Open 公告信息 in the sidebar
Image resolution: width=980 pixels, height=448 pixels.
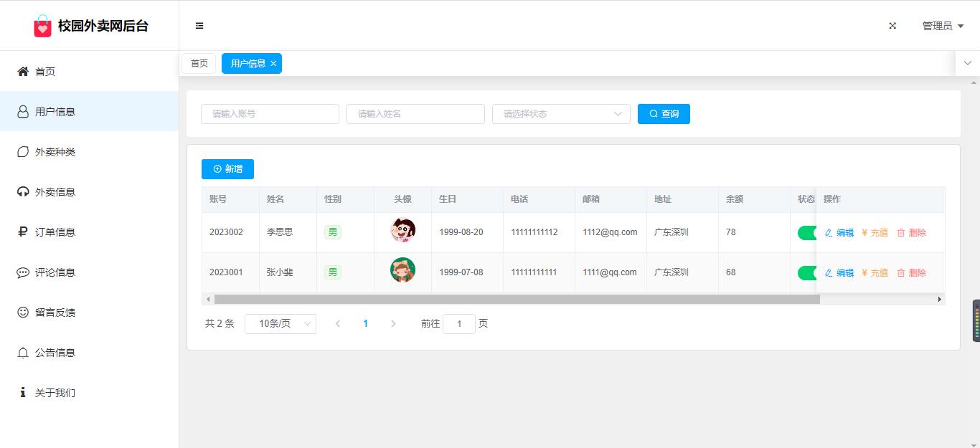[x=55, y=353]
